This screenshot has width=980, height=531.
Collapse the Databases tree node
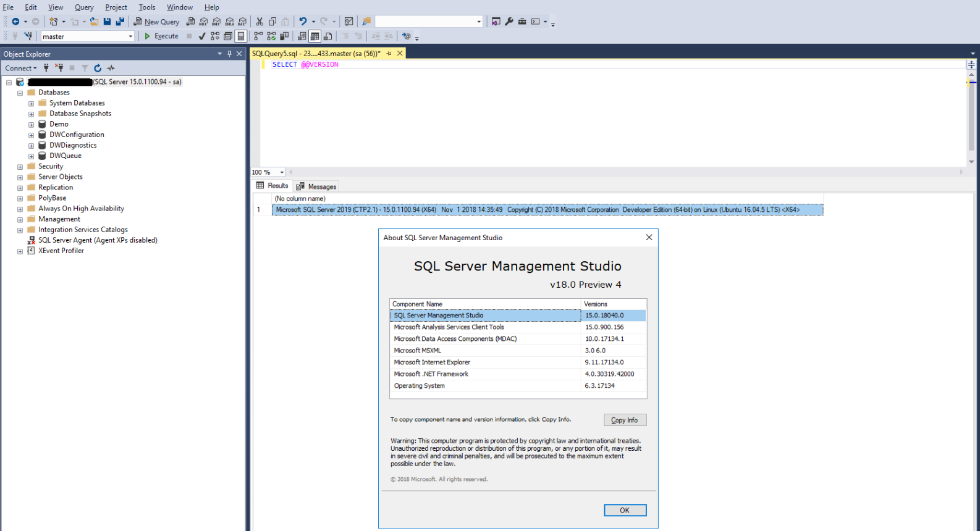click(x=20, y=93)
